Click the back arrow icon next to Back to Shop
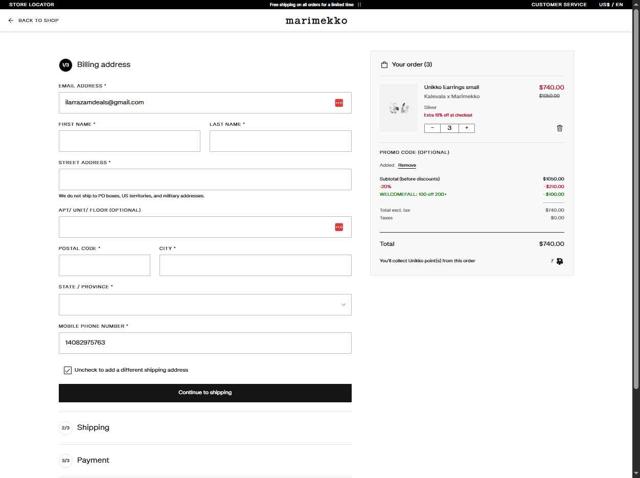 (x=11, y=20)
